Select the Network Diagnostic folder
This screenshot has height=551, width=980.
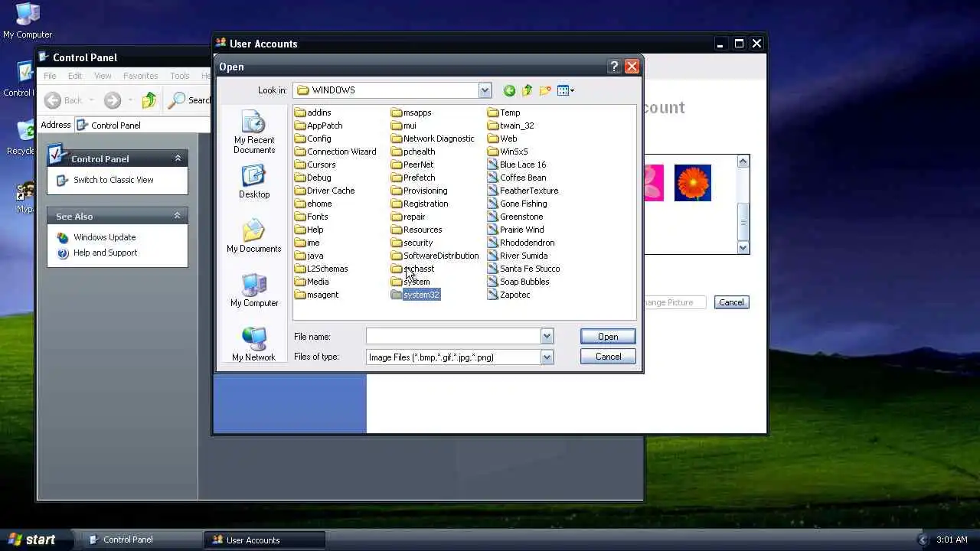433,139
